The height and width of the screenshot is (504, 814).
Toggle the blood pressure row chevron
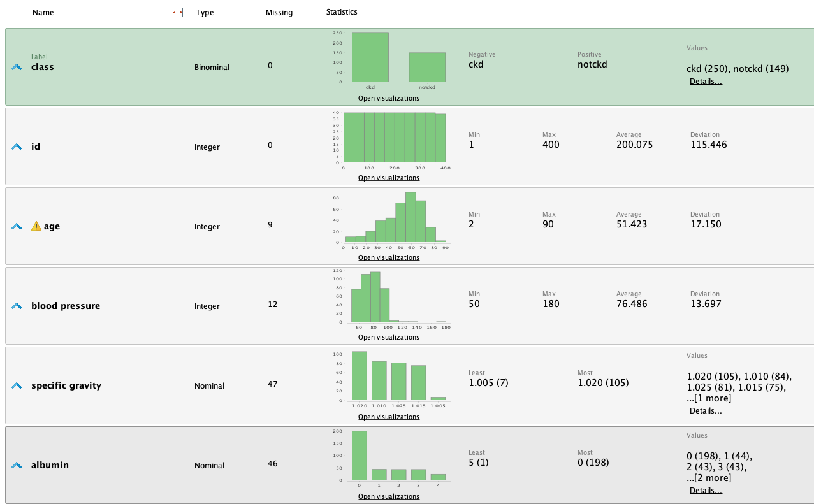tap(17, 306)
